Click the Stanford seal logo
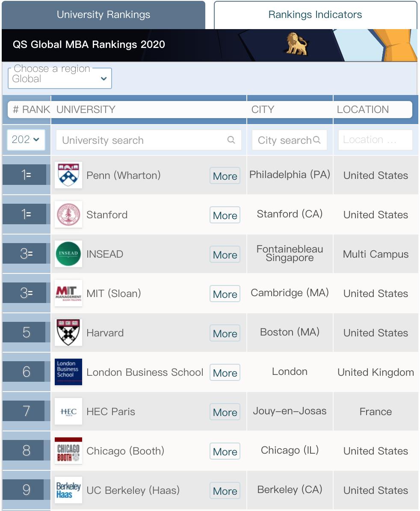This screenshot has height=511, width=420. pos(68,214)
